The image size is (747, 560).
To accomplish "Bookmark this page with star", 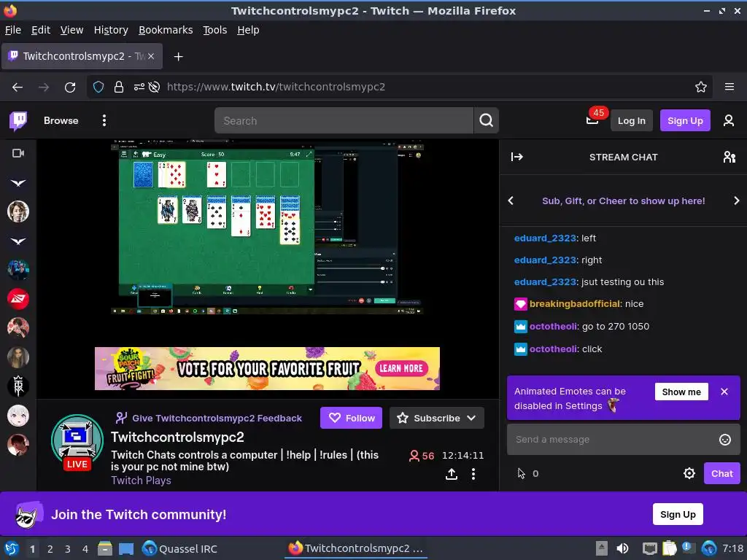I will [x=700, y=87].
